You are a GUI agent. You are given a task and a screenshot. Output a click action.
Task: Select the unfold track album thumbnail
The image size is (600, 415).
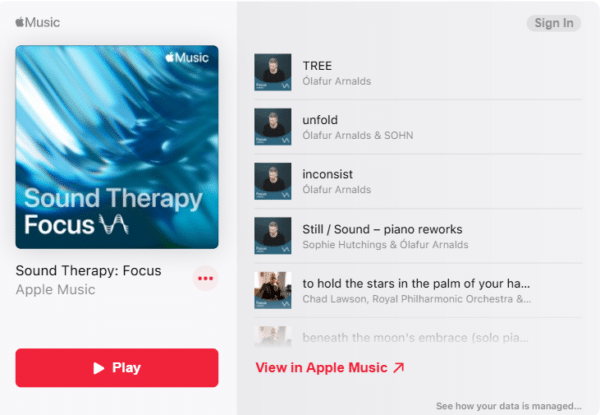tap(273, 127)
